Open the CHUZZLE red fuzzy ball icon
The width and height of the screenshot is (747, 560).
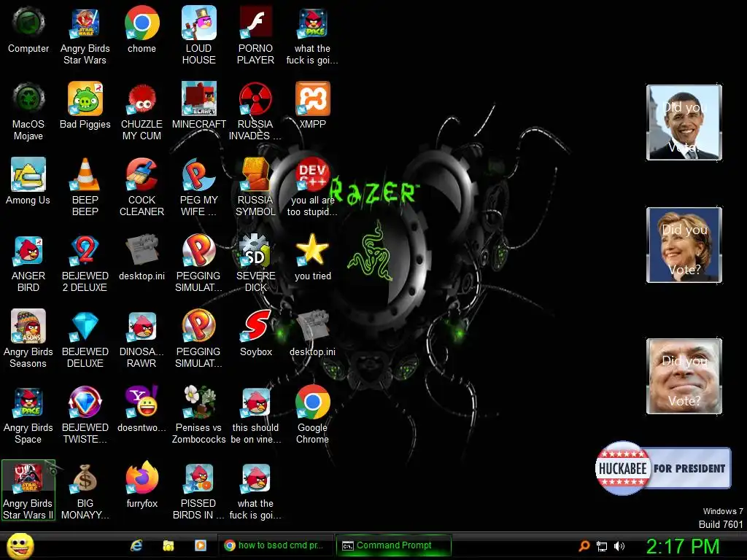[142, 112]
